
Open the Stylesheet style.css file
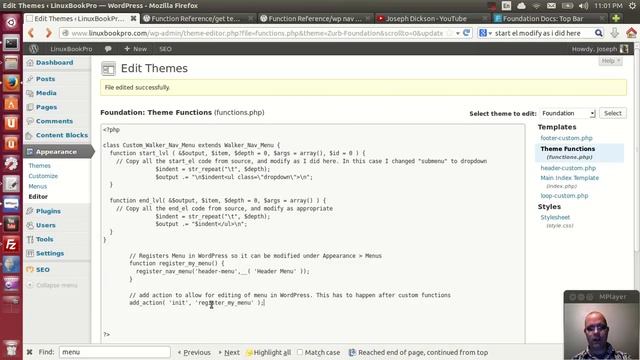(555, 217)
